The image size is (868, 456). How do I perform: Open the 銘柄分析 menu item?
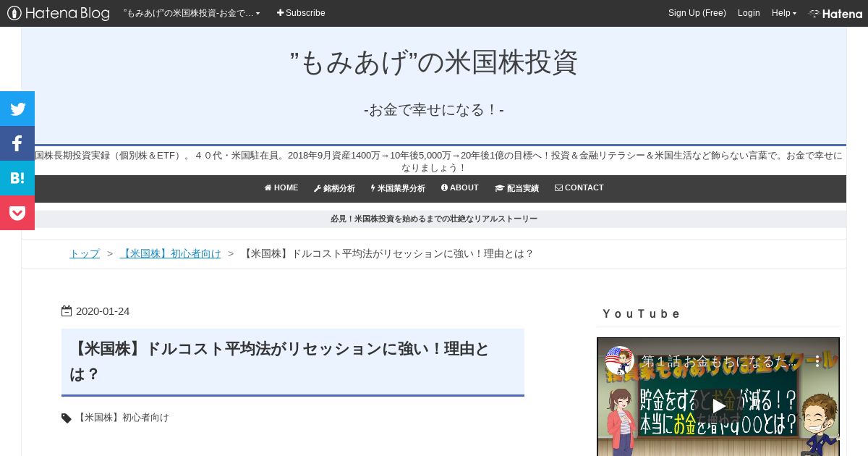tap(334, 188)
